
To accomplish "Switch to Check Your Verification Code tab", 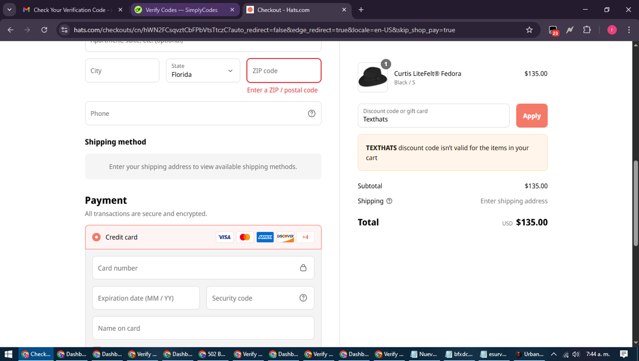I will click(x=73, y=10).
